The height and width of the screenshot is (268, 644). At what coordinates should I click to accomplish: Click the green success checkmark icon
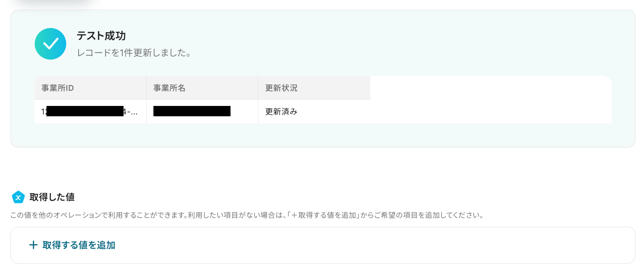[x=51, y=44]
